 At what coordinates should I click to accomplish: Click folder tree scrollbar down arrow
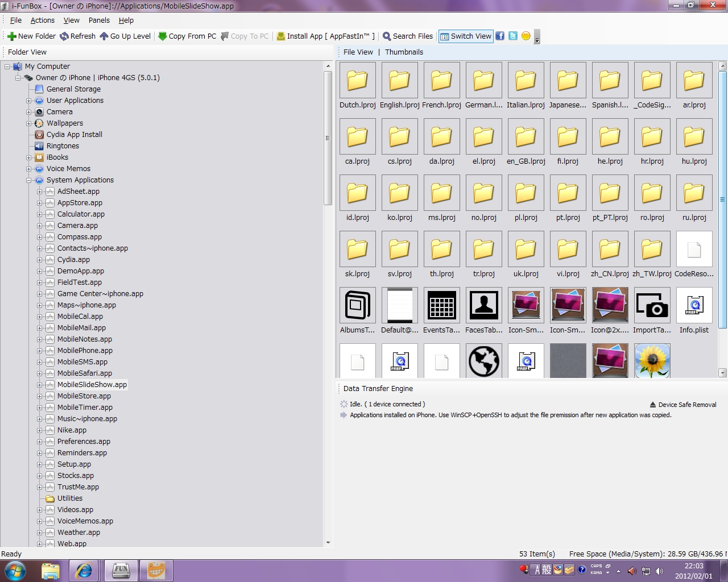(328, 543)
